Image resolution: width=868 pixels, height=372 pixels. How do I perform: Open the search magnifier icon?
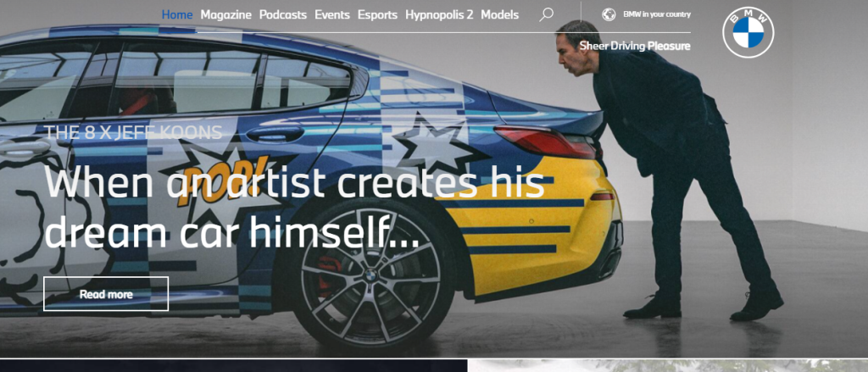pos(547,15)
